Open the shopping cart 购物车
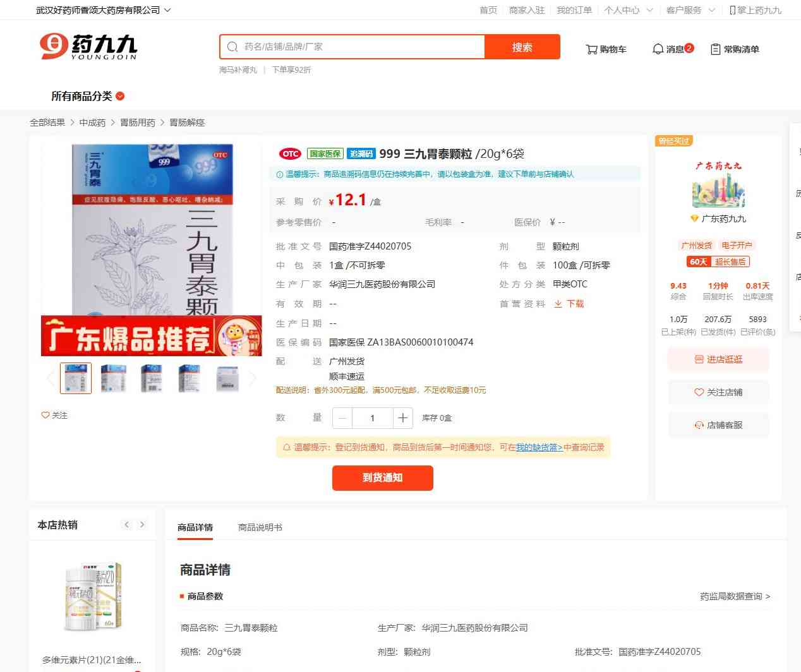Viewport: 801px width, 672px height. pos(606,49)
